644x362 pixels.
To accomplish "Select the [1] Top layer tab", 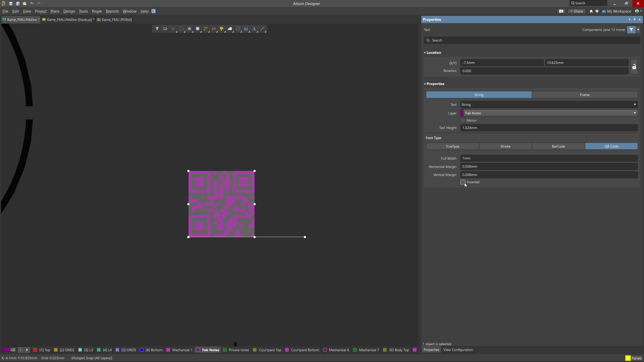I will point(42,350).
